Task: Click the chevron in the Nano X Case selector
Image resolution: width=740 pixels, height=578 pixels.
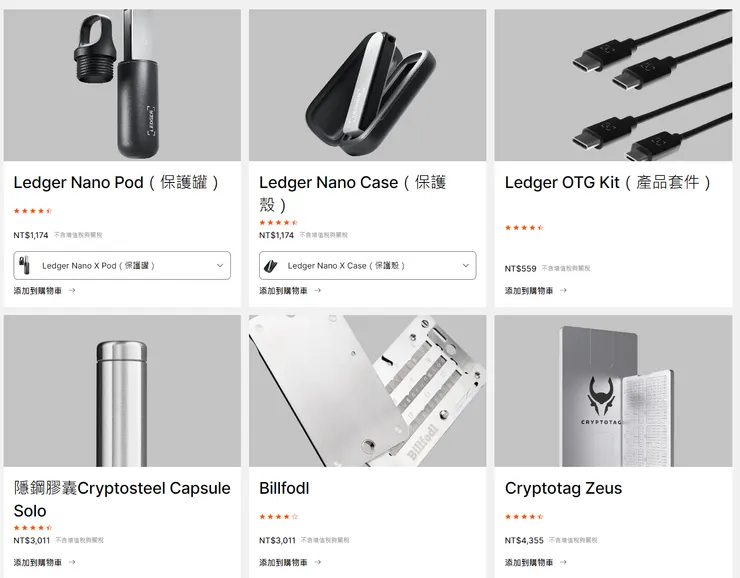Action: [465, 266]
